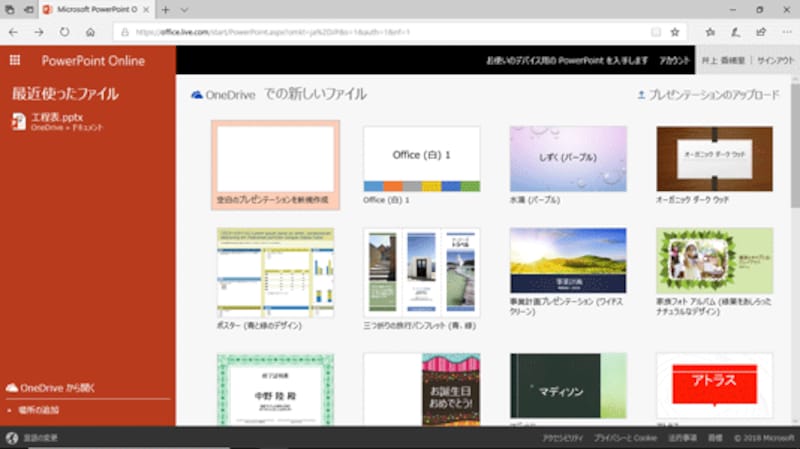
Task: Click the favorites star in address bar
Action: (x=675, y=32)
